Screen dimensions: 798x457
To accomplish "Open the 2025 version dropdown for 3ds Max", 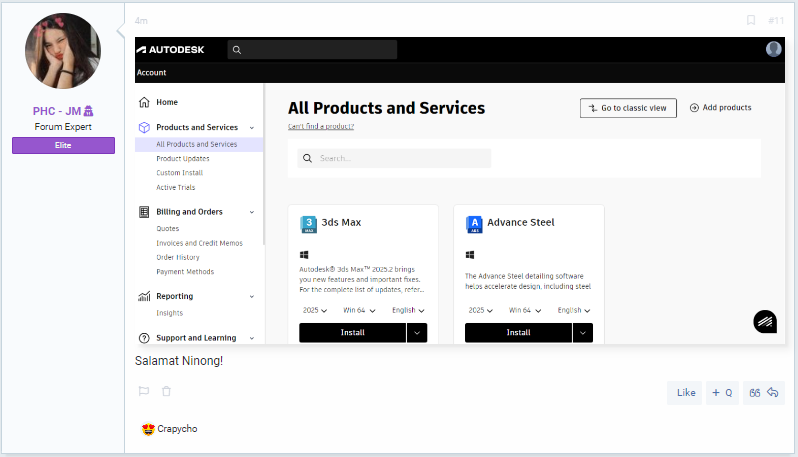I will point(315,310).
